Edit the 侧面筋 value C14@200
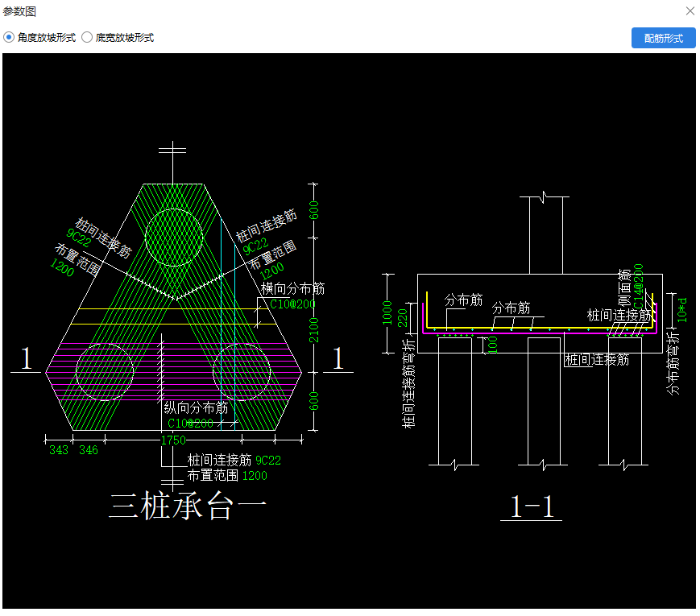Image resolution: width=700 pixels, height=616 pixels. (639, 286)
